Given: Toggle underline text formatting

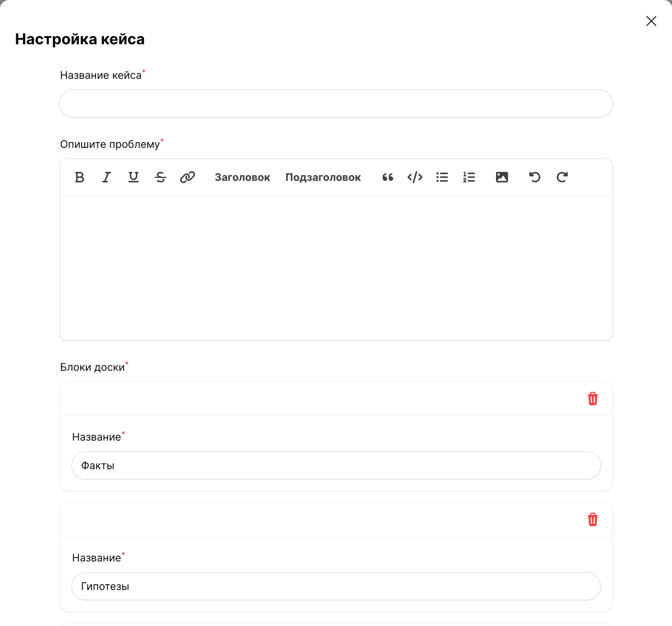Looking at the screenshot, I should tap(134, 177).
